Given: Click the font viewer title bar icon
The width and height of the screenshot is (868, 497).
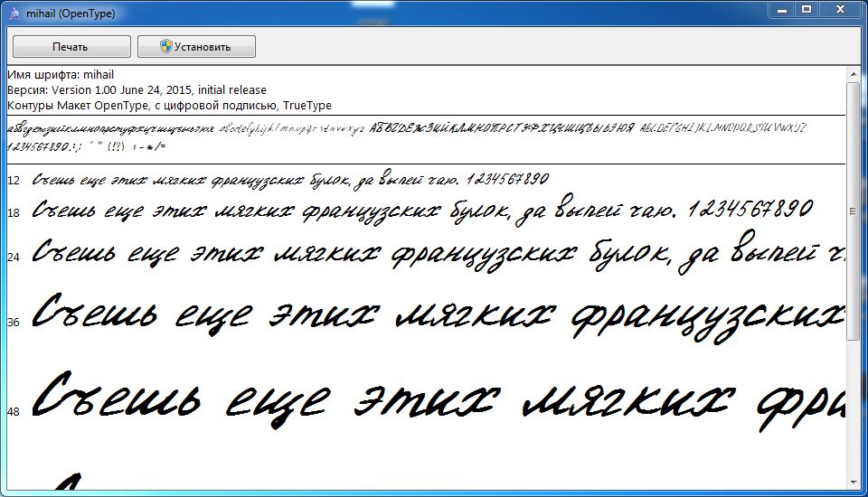Looking at the screenshot, I should coord(14,13).
